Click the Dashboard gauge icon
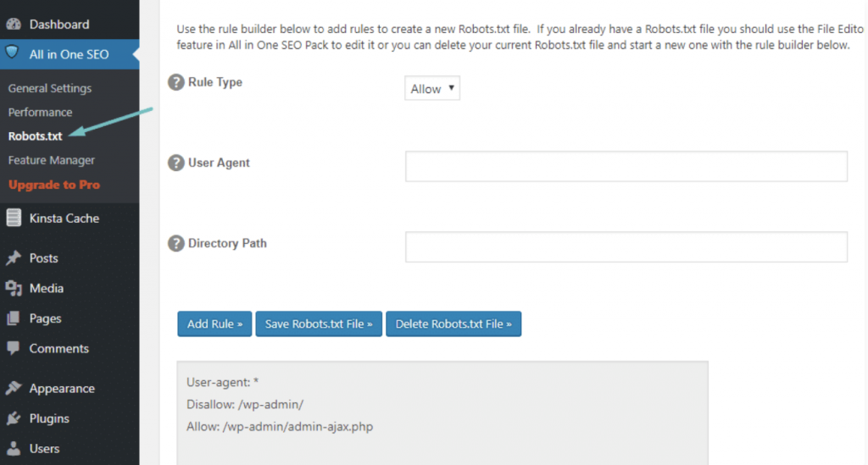Screen dimensions: 868x465 (14, 25)
